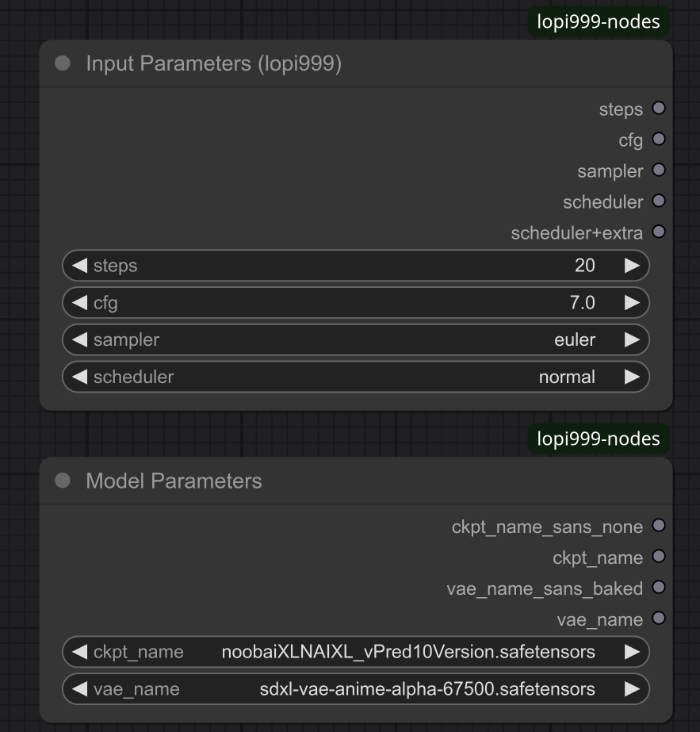This screenshot has width=700, height=732.
Task: Click the ckpt_name output socket
Action: coord(658,557)
